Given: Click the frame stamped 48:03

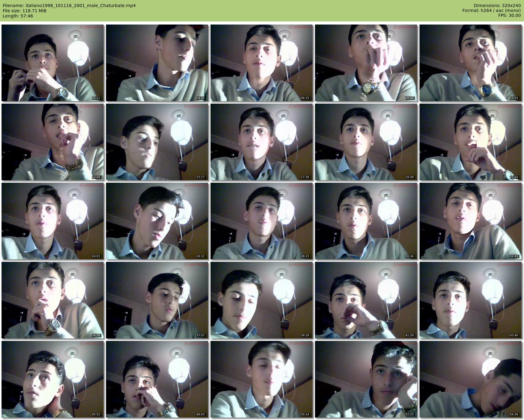Looking at the screenshot, I should click(x=157, y=379).
